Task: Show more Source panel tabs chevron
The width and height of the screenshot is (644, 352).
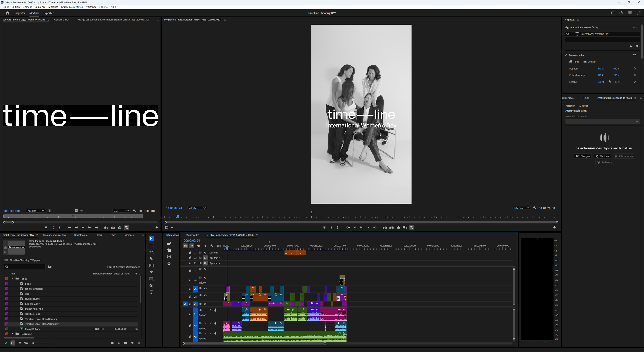Action: (x=158, y=20)
